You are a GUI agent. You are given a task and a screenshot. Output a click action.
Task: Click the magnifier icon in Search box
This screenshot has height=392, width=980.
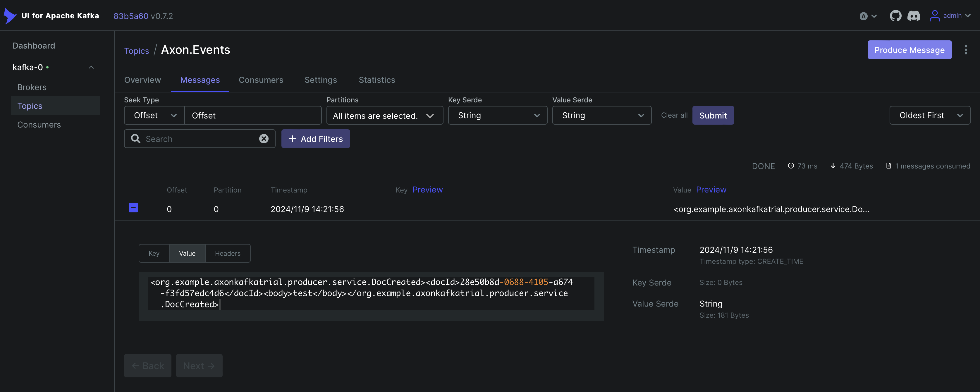(136, 139)
